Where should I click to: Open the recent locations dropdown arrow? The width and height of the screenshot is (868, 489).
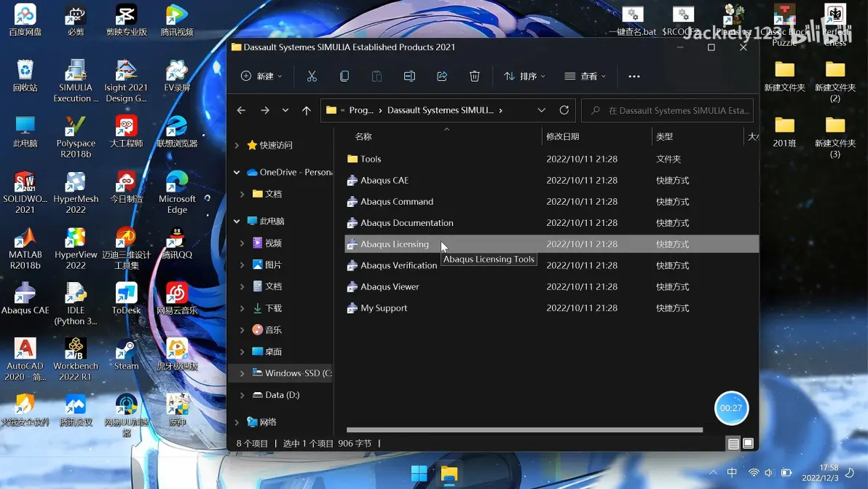point(285,110)
